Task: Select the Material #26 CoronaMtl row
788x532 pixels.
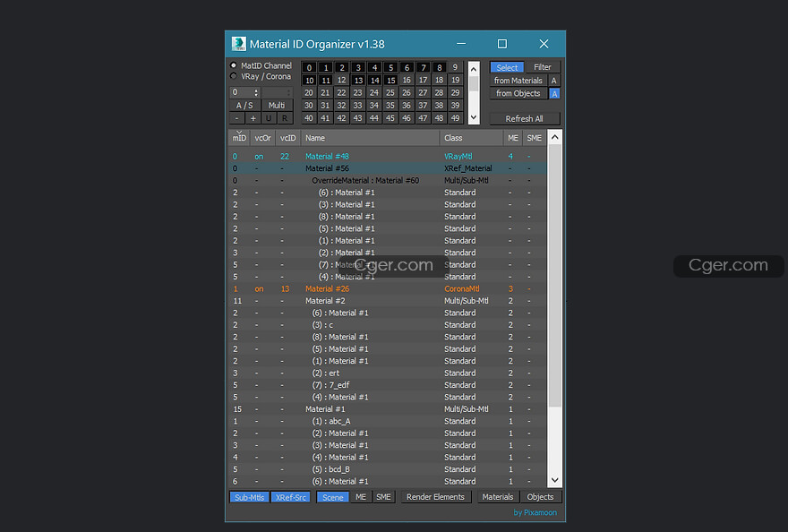Action: [x=388, y=289]
